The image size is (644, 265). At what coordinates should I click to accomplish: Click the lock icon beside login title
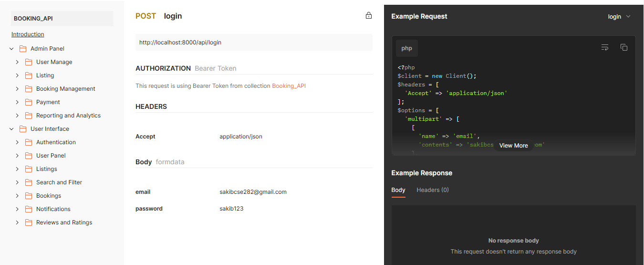pos(368,15)
